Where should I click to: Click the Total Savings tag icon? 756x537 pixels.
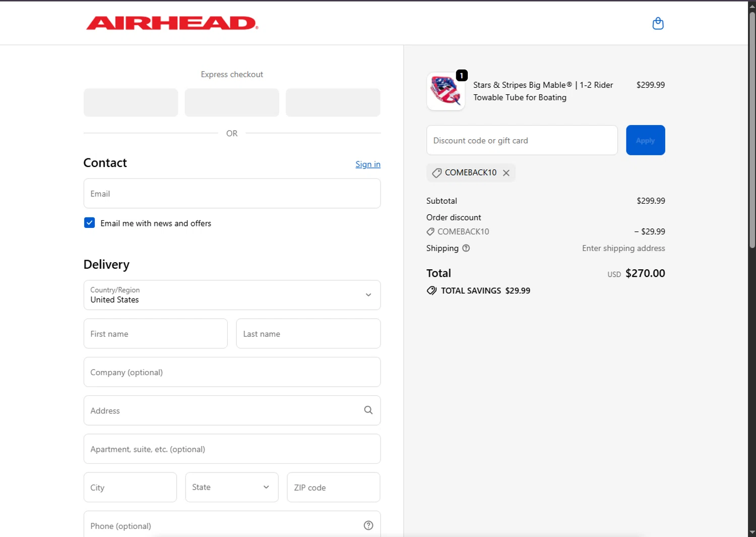click(x=431, y=290)
